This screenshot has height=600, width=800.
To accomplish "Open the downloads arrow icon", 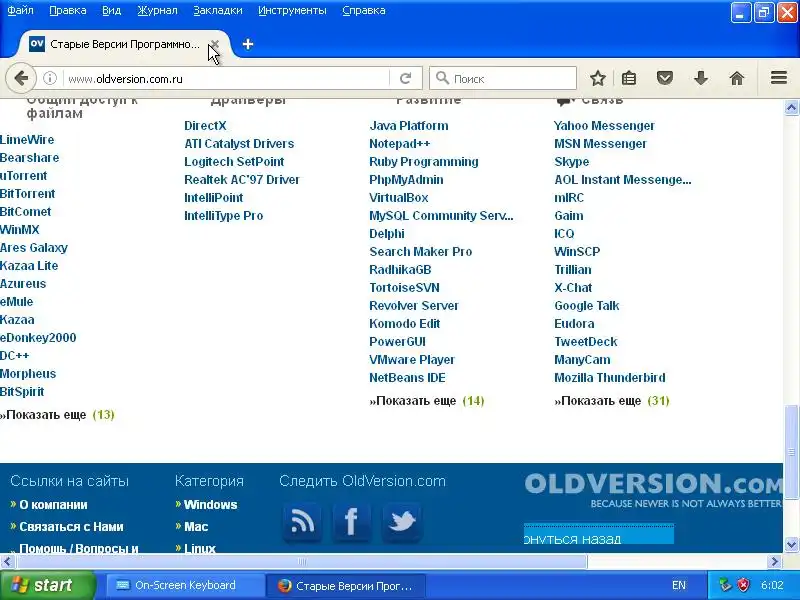I will [x=701, y=78].
